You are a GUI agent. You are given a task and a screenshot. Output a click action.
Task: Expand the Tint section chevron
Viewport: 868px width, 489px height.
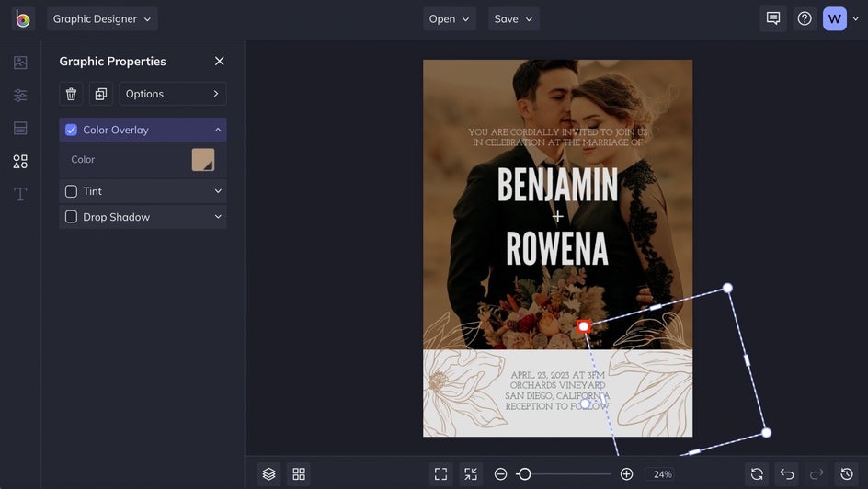[218, 191]
